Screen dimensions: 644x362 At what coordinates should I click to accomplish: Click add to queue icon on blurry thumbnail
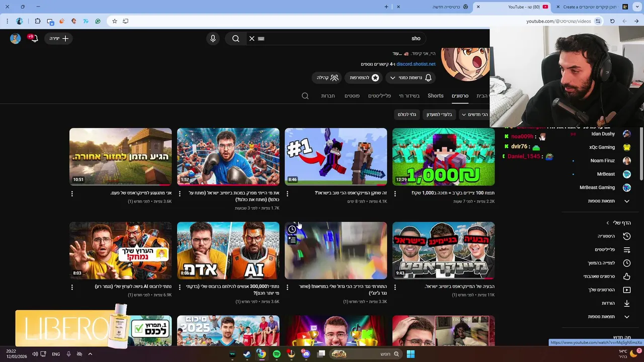pos(292,240)
